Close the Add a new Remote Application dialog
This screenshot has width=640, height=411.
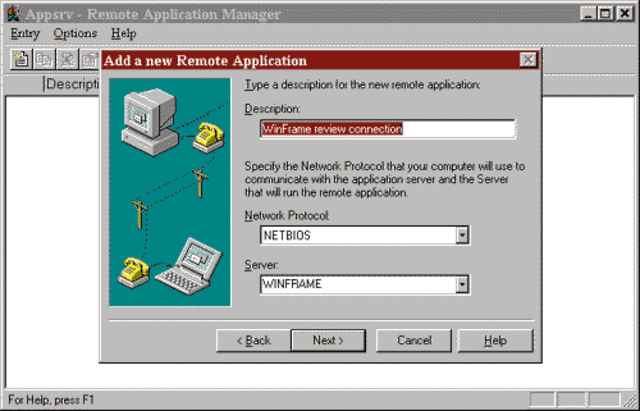pyautogui.click(x=528, y=60)
